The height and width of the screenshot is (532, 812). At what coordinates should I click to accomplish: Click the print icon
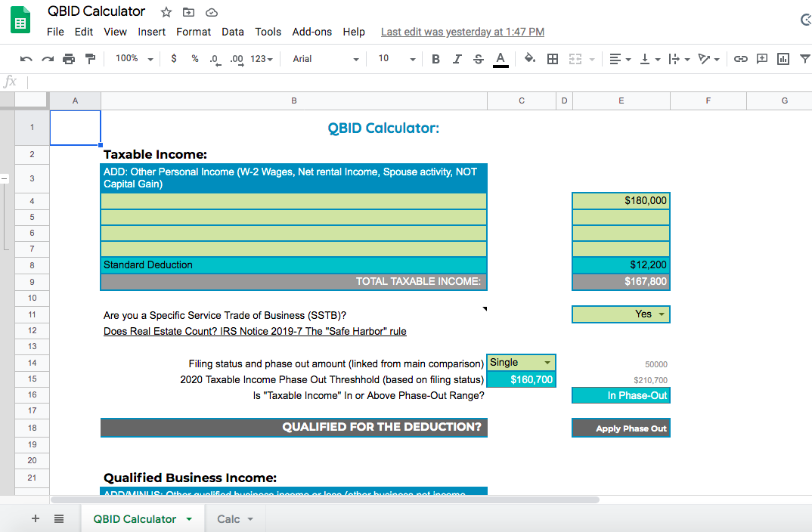pyautogui.click(x=70, y=59)
